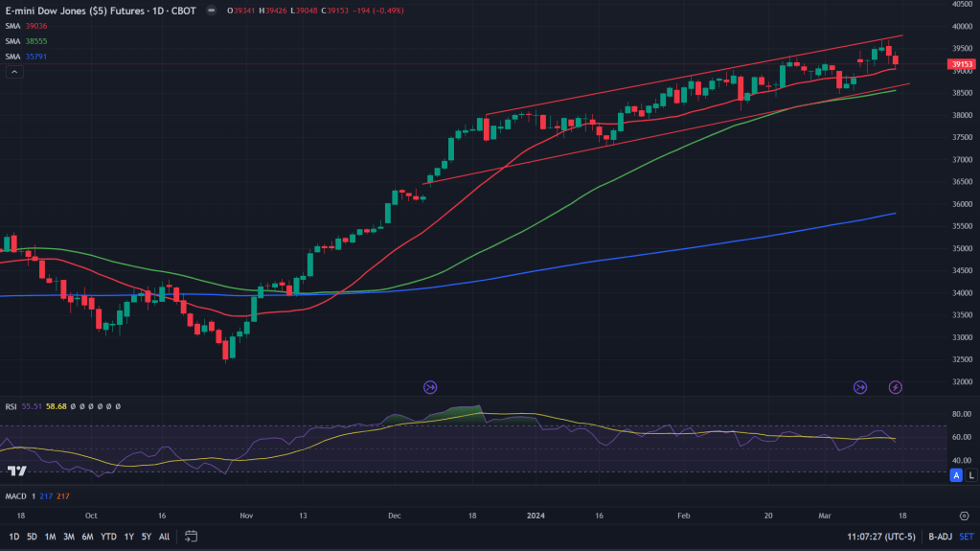Viewport: 980px width, 551px height.
Task: Collapse the indicator legend chevron
Action: click(x=14, y=72)
